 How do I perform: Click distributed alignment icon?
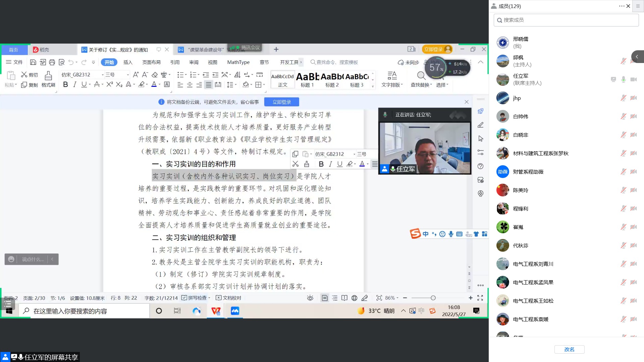pos(218,84)
